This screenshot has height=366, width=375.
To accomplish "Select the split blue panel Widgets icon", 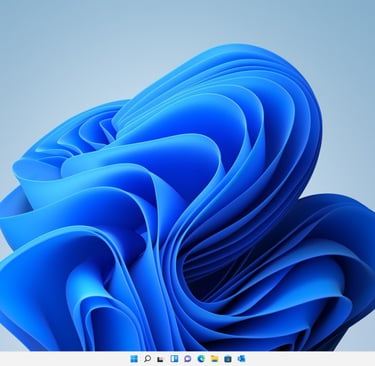I will point(174,359).
